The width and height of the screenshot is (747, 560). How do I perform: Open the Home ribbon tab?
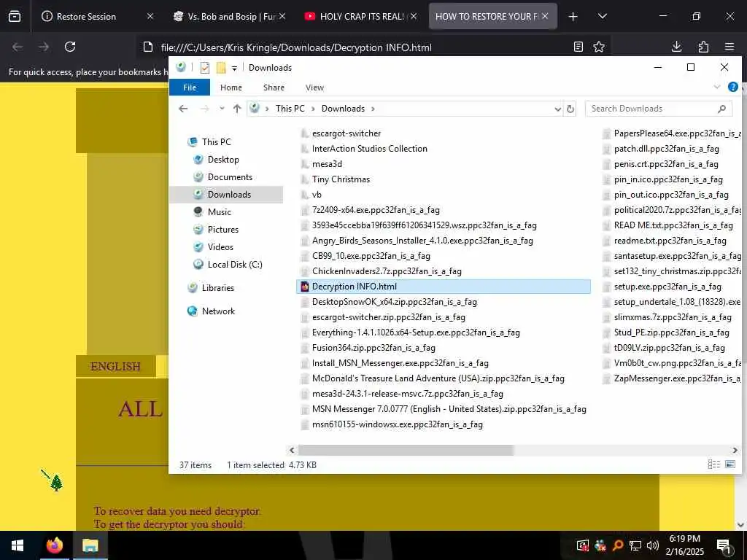click(231, 87)
